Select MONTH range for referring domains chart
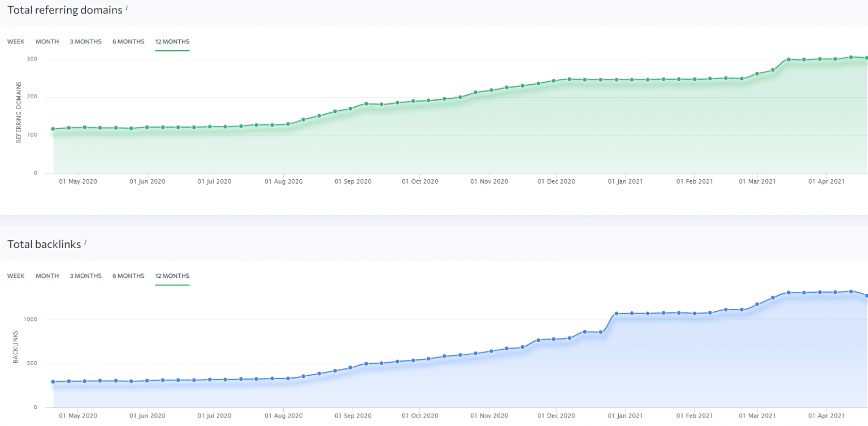 (47, 42)
